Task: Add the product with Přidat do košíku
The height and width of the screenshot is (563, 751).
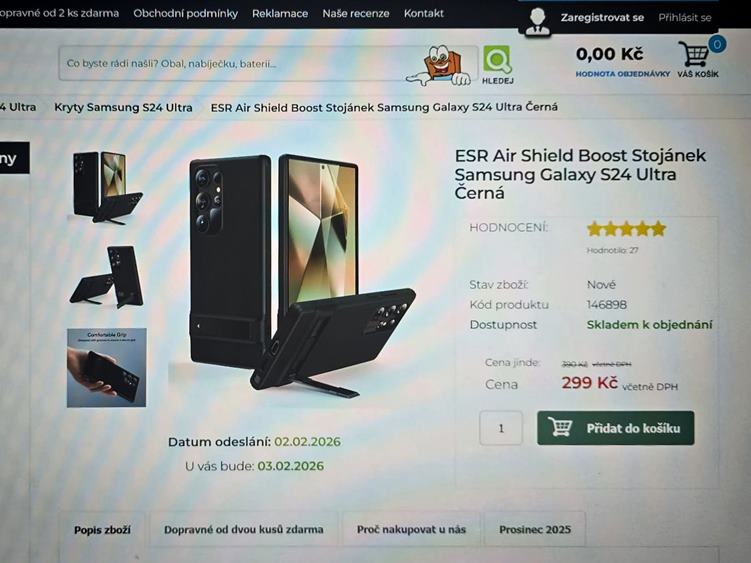Action: tap(615, 428)
